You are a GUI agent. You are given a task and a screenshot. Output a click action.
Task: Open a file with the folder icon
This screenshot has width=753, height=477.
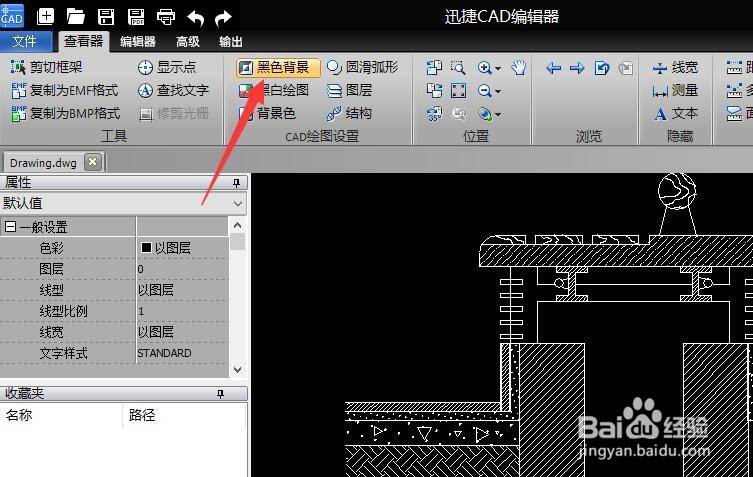(76, 17)
